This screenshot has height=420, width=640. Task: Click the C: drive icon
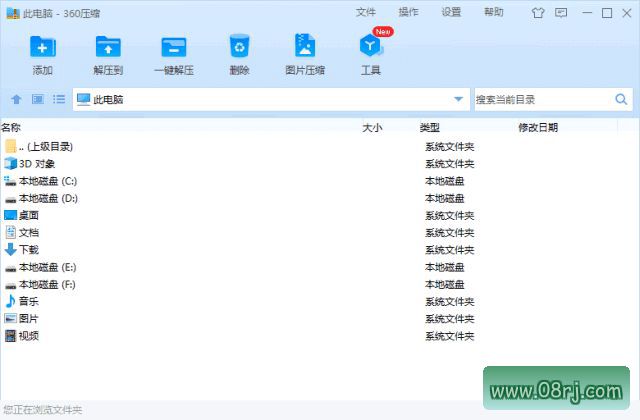pyautogui.click(x=10, y=181)
